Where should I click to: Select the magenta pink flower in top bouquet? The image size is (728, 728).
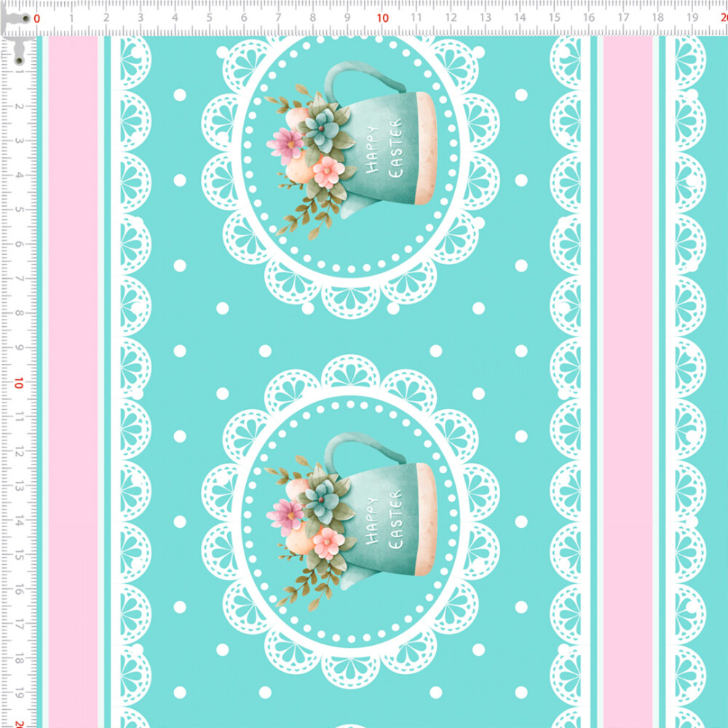[285, 143]
